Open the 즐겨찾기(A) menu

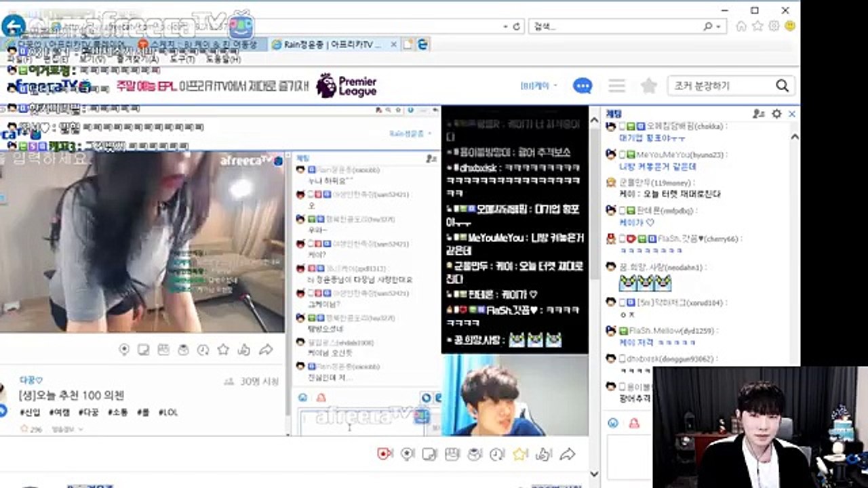(137, 59)
